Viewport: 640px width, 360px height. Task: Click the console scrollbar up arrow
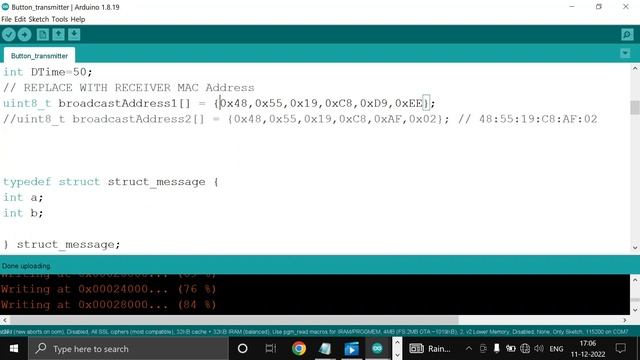pos(635,280)
